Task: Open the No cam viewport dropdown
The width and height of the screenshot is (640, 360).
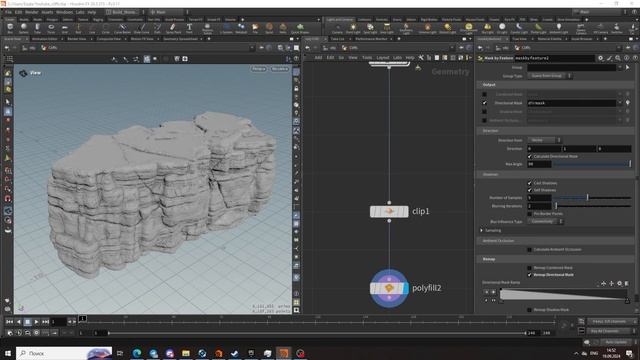Action: click(280, 69)
